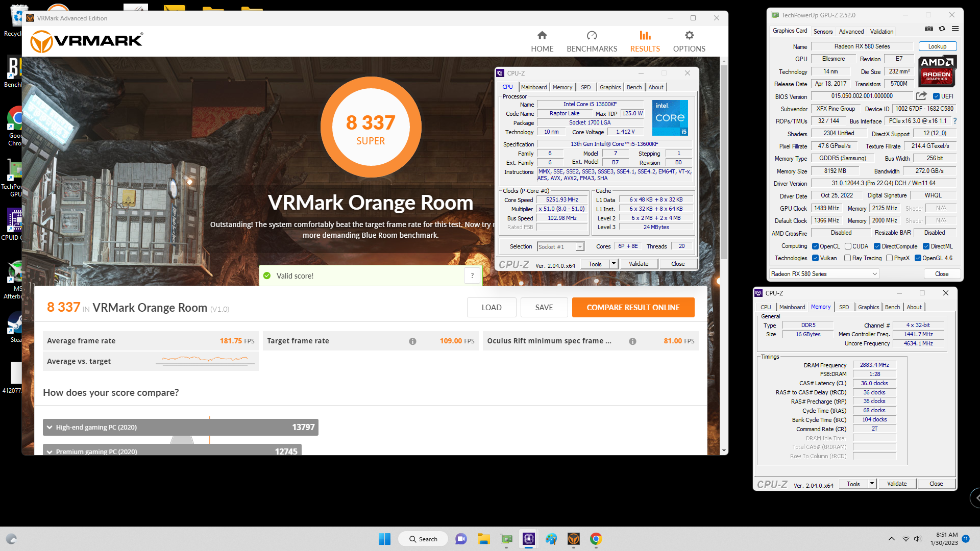This screenshot has width=980, height=551.
Task: Toggle OpenCL checkbox
Action: (815, 246)
